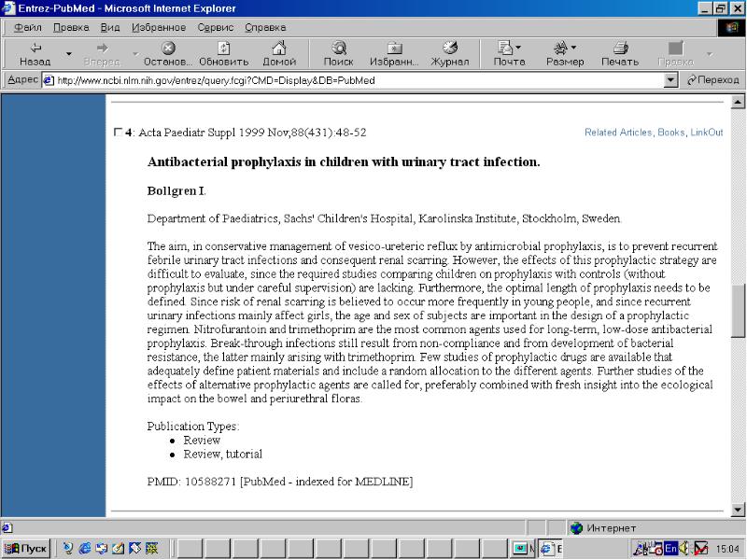Click the page icon in the address bar
The image size is (747, 560).
[49, 80]
